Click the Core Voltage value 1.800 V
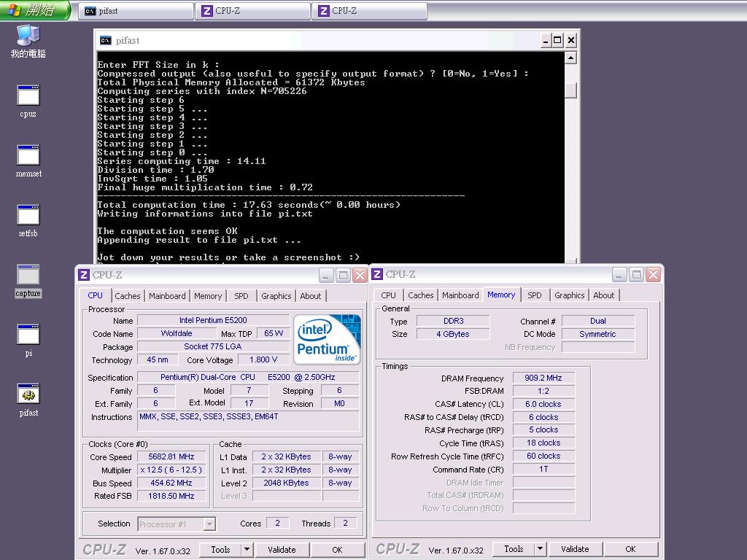This screenshot has width=747, height=560. 263,360
